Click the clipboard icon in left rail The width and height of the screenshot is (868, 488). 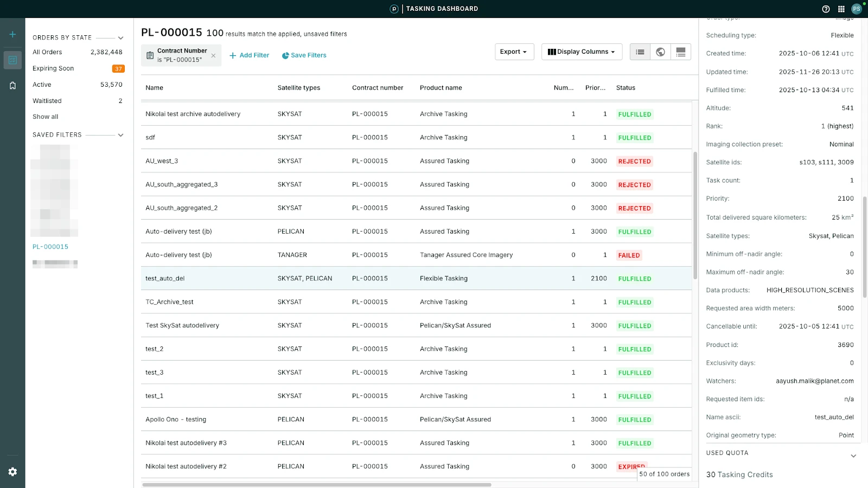click(x=12, y=86)
